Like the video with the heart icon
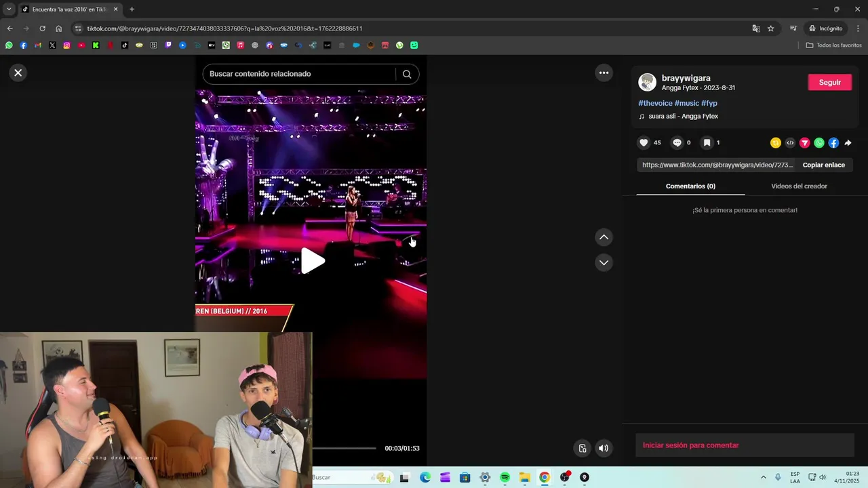Image resolution: width=868 pixels, height=488 pixels. 644,143
